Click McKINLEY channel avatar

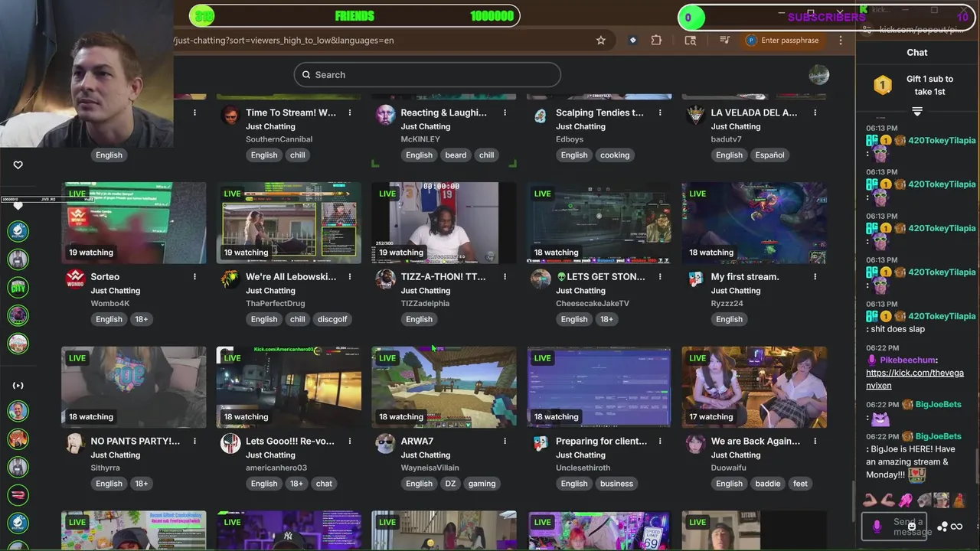click(385, 115)
